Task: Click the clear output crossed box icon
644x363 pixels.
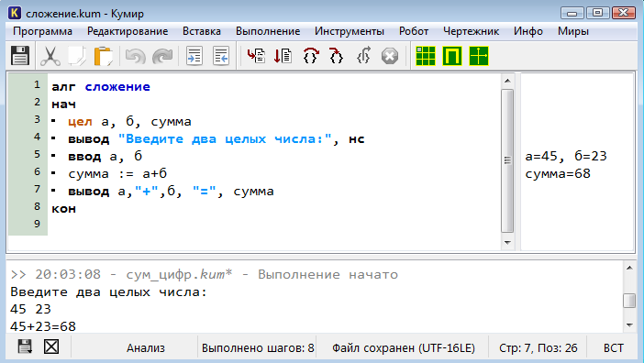Action: pos(51,346)
